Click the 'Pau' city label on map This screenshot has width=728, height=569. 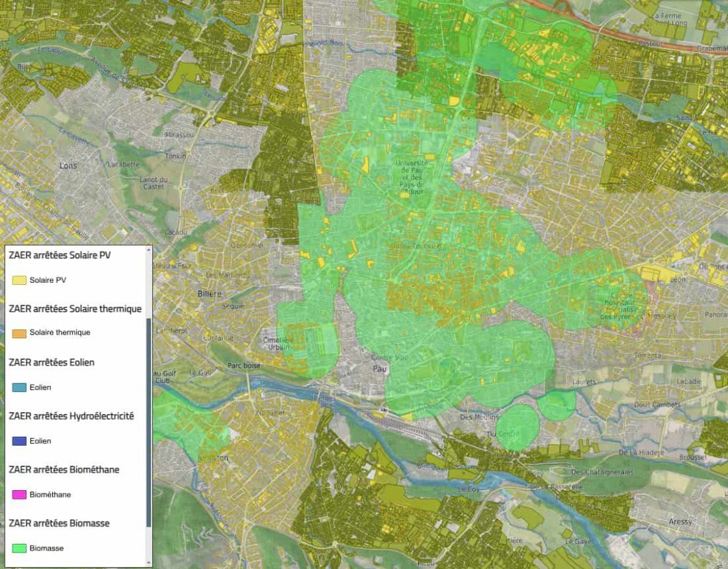point(379,368)
